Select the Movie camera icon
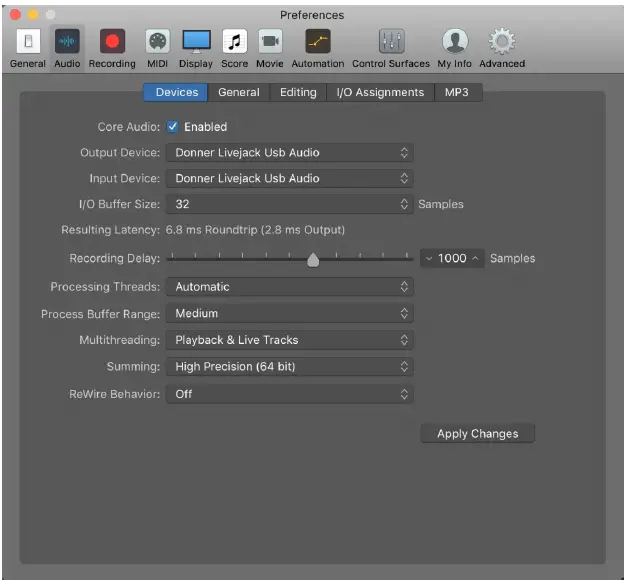The width and height of the screenshot is (637, 586). coord(269,43)
